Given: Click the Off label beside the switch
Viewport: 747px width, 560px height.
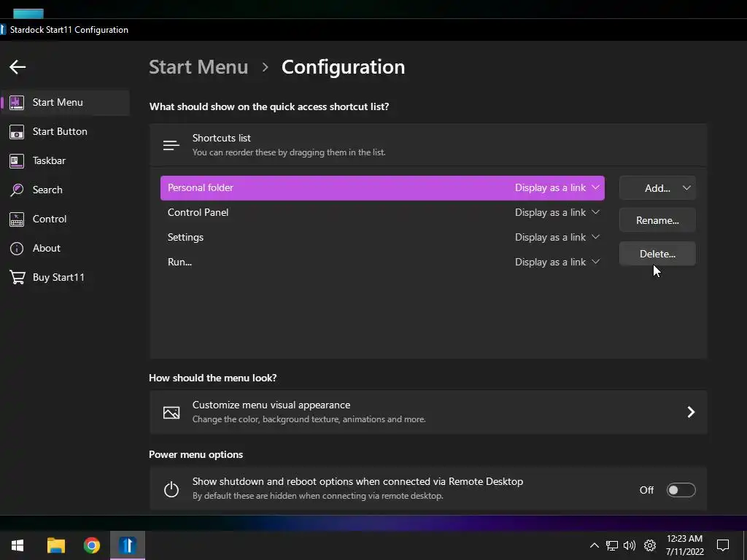Looking at the screenshot, I should point(646,490).
